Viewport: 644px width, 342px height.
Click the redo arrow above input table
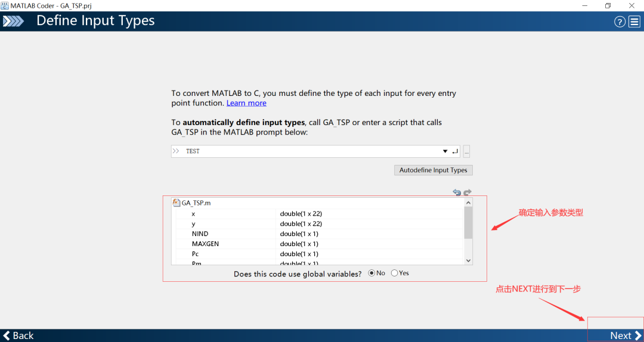(467, 192)
